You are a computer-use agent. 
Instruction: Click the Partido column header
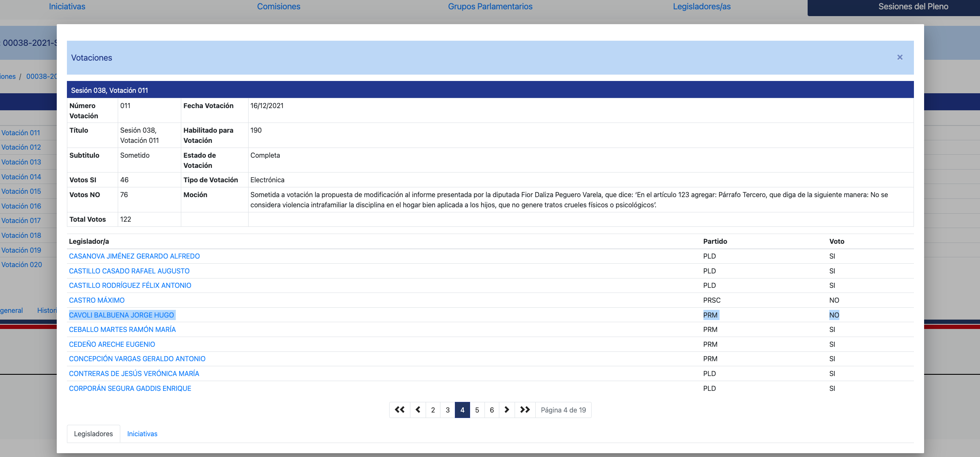pos(715,241)
